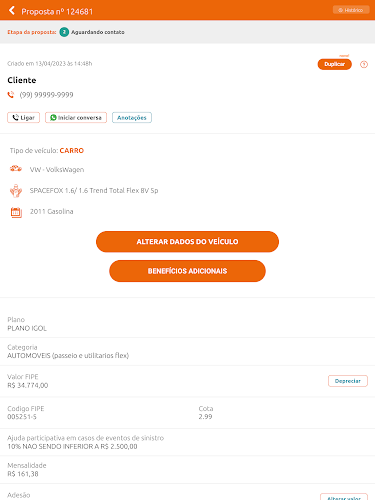Click the step 2 badge Aguardando contato
375x500 pixels.
coord(64,32)
